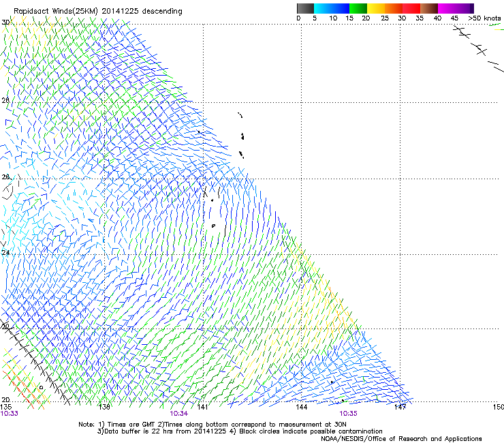Screen dimensions: 504x443
Task: Click the longitude axis label '147'
Action: [x=400, y=407]
